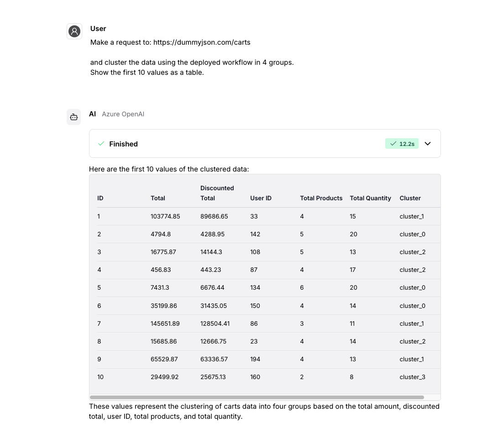Click the Azure OpenAI model label
Screen dimensions: 498x448
tap(123, 114)
